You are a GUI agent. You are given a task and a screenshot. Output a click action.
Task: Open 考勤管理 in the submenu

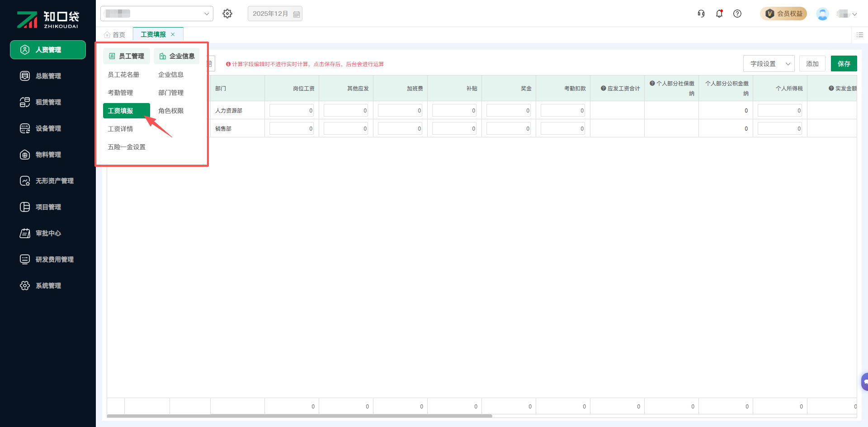click(x=120, y=93)
